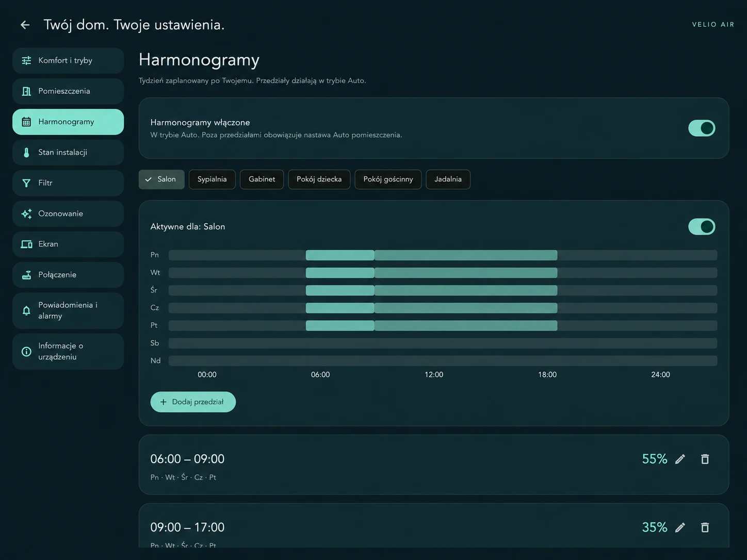Open the Pomieszczenia section
This screenshot has height=560, width=747.
tap(68, 91)
